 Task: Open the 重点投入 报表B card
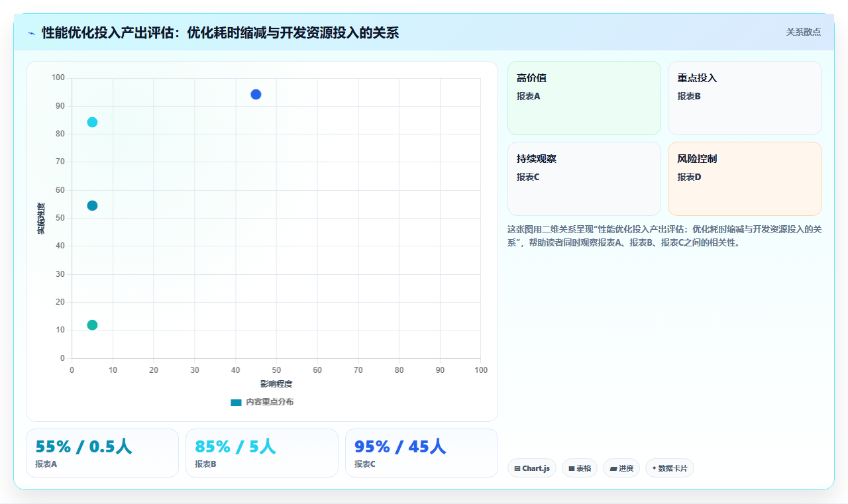(x=745, y=98)
